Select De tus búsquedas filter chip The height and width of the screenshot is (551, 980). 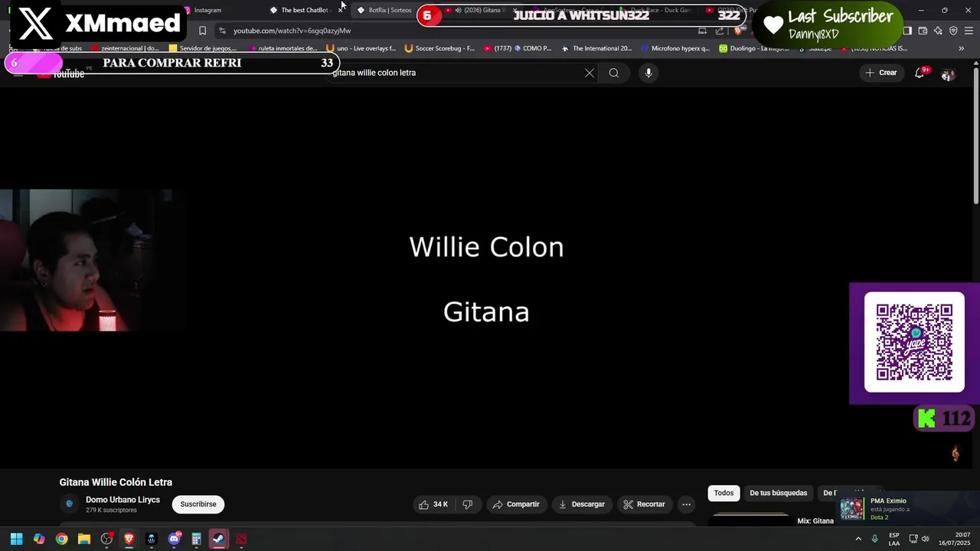pyautogui.click(x=778, y=493)
